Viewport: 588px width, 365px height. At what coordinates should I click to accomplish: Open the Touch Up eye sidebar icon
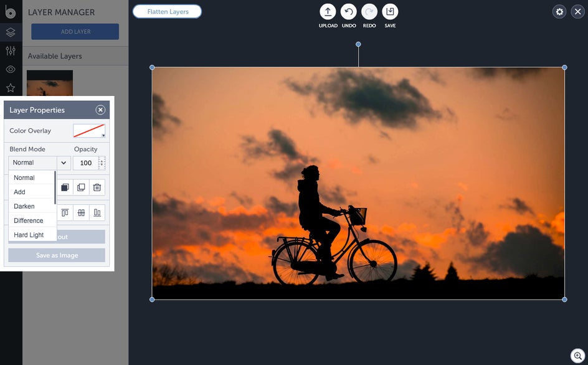coord(11,69)
